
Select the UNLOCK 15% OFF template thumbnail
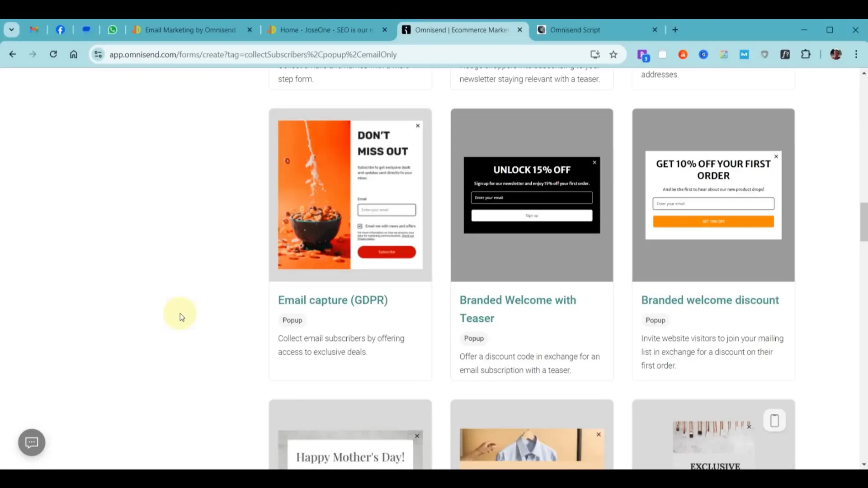(x=532, y=195)
